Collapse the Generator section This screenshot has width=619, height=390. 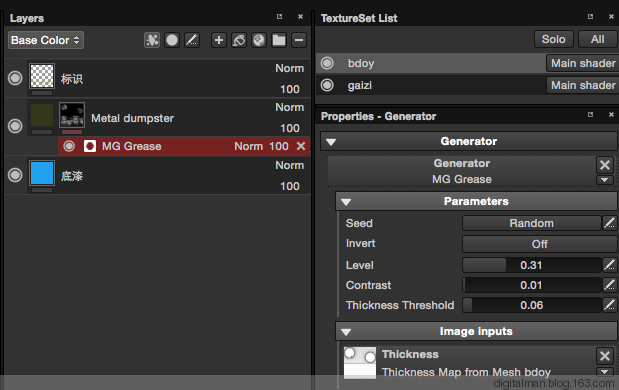pyautogui.click(x=331, y=142)
